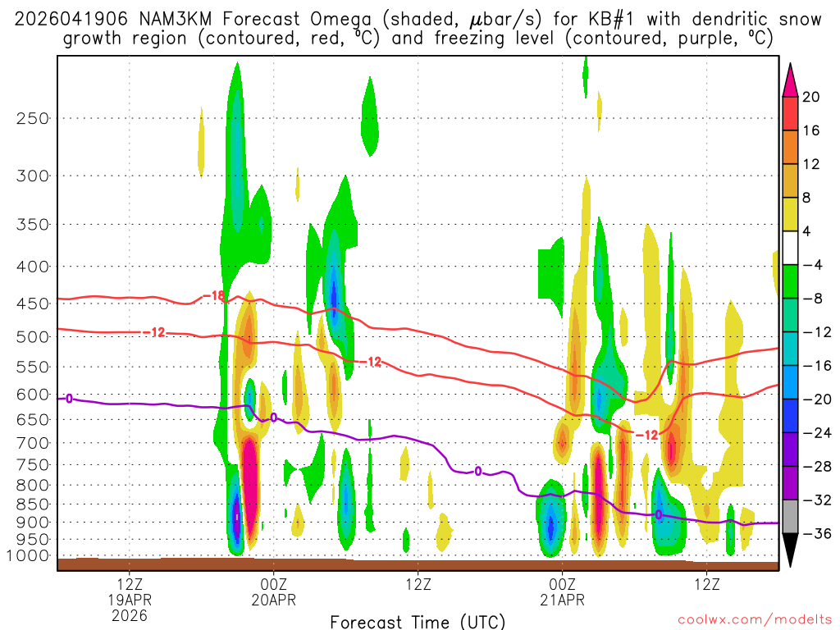Viewport: 840px width, 630px height.
Task: Select the yellow 4 to 8 colorbar segment
Action: point(790,214)
